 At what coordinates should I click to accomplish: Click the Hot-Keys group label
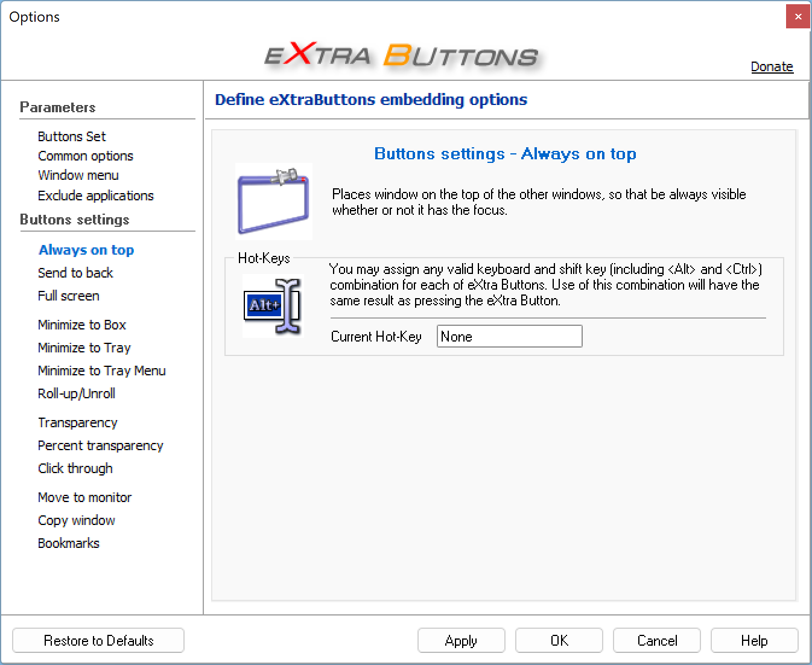tap(264, 258)
